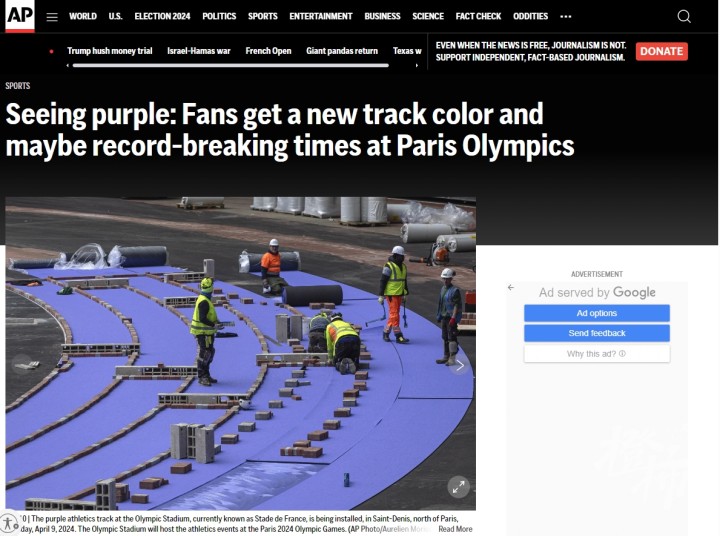720x536 pixels.
Task: Click the ad back arrow icon
Action: pyautogui.click(x=511, y=288)
